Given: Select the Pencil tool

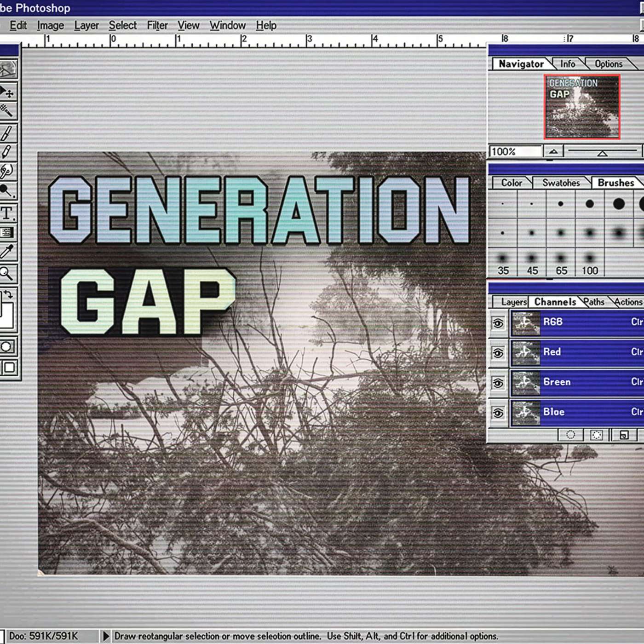Looking at the screenshot, I should [6, 152].
